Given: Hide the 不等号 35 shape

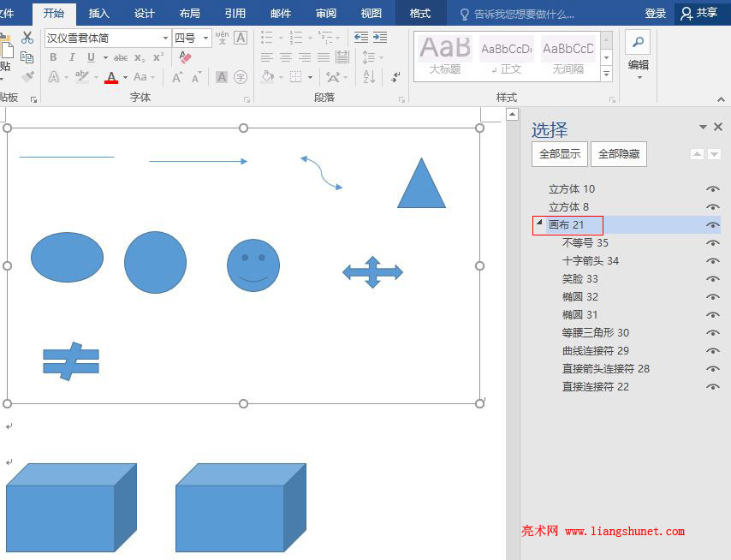Looking at the screenshot, I should coord(712,243).
